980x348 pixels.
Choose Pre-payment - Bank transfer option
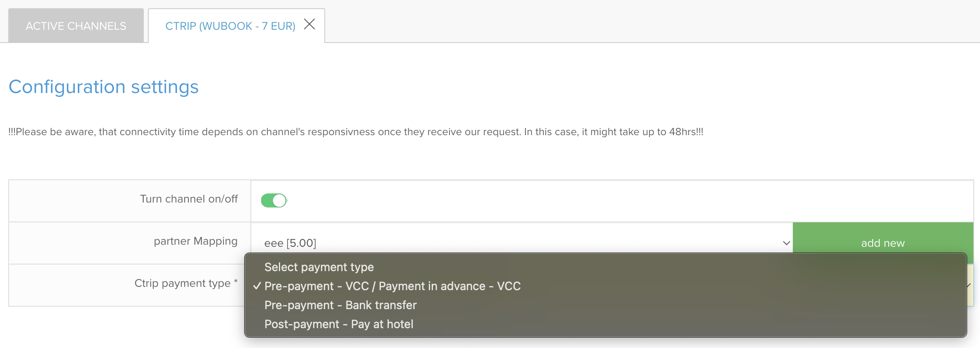[340, 305]
